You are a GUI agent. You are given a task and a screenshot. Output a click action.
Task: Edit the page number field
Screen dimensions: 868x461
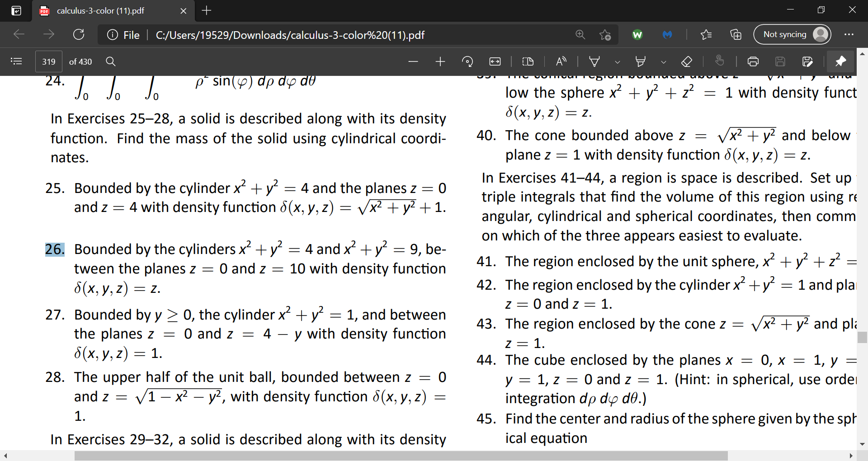[48, 61]
